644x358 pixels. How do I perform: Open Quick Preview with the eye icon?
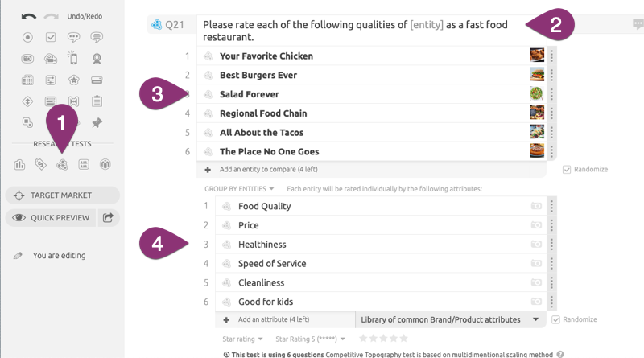51,217
